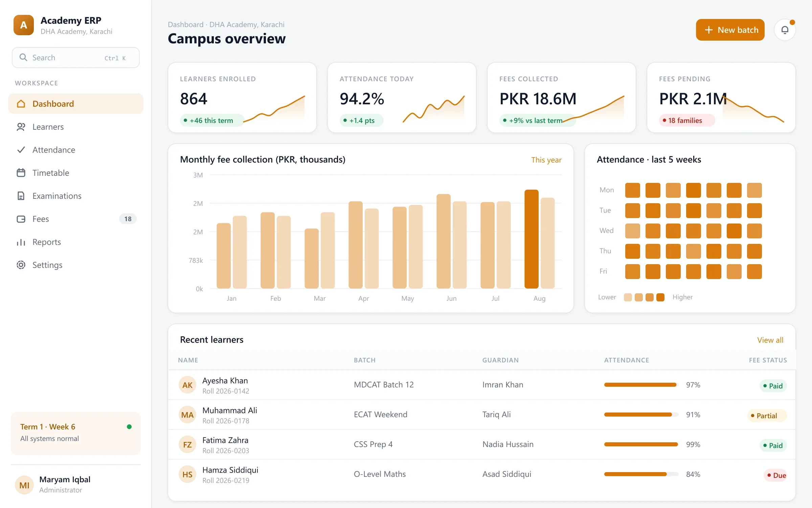
Task: Click Ayesha Khan's 97% attendance bar
Action: [641, 385]
